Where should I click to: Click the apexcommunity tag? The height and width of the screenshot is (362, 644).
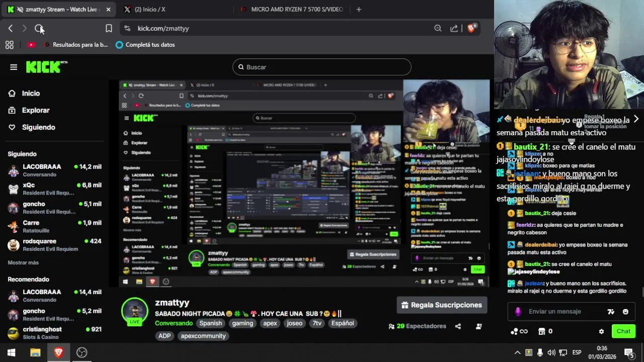(203, 336)
